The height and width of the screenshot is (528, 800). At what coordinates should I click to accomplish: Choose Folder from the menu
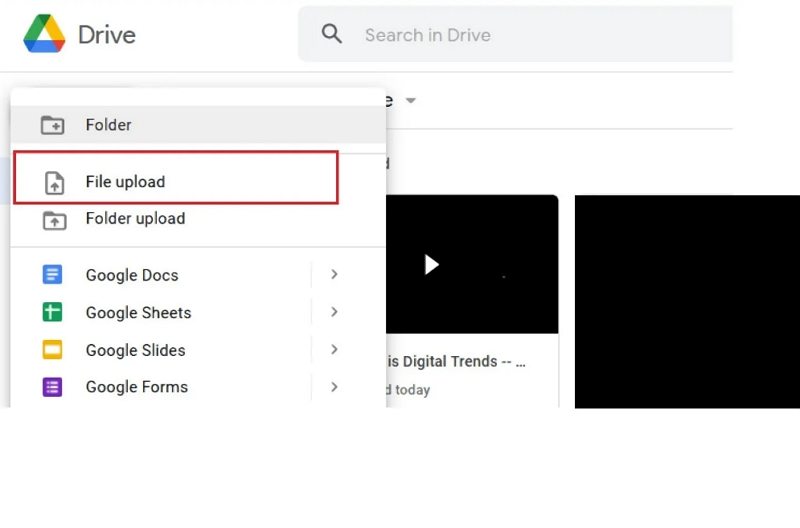coord(198,125)
